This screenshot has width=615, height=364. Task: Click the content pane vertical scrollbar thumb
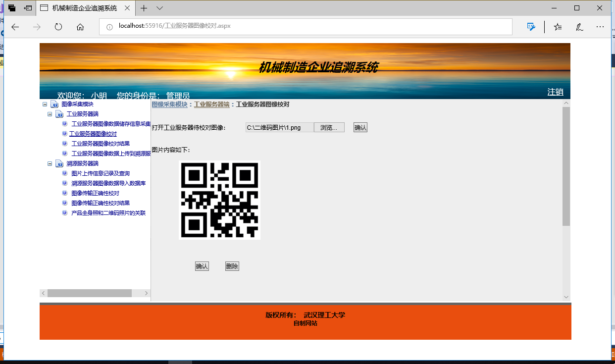pyautogui.click(x=566, y=166)
